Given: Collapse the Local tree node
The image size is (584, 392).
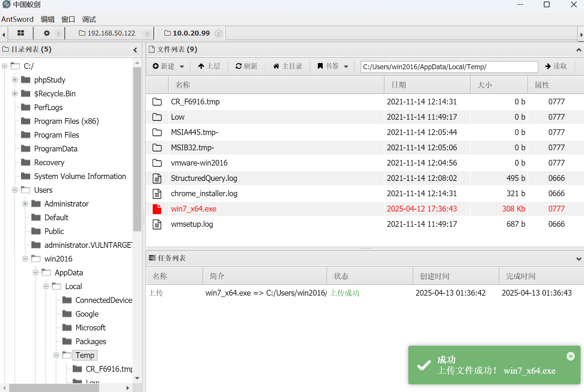Looking at the screenshot, I should pyautogui.click(x=46, y=286).
